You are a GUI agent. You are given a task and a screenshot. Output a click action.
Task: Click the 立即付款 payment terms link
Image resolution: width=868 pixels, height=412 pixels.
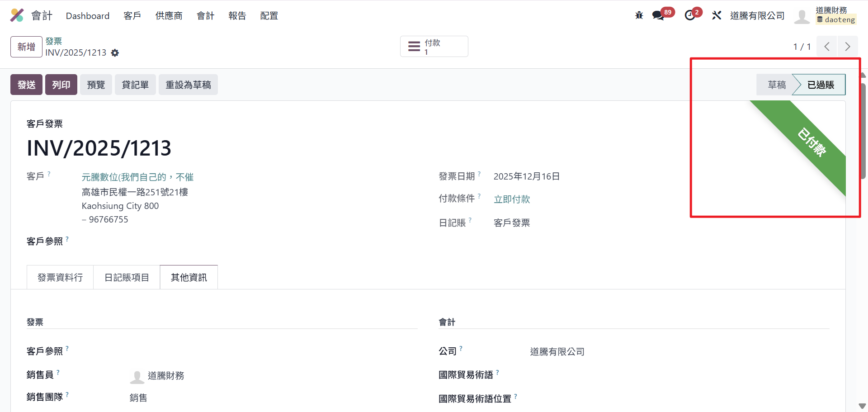[x=512, y=199]
